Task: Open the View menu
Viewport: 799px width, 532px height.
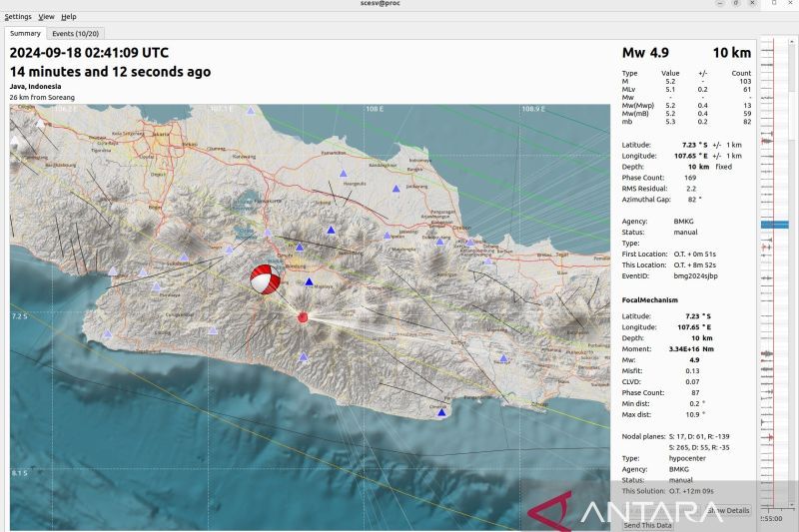Action: (47, 17)
